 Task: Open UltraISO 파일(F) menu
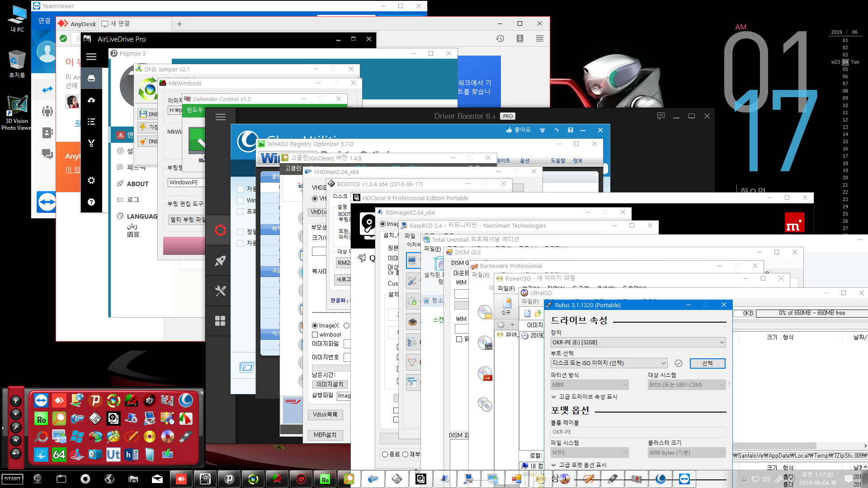(x=530, y=302)
